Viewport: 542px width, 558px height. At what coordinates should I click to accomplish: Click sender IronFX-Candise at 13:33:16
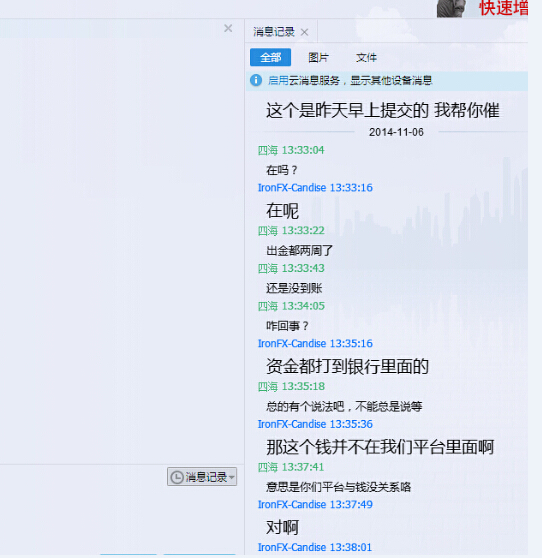click(x=292, y=188)
